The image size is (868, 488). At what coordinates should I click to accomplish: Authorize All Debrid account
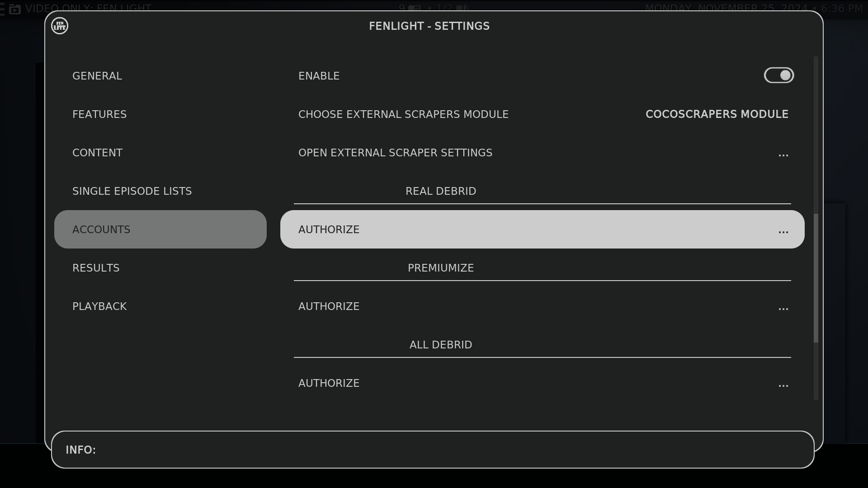point(542,383)
